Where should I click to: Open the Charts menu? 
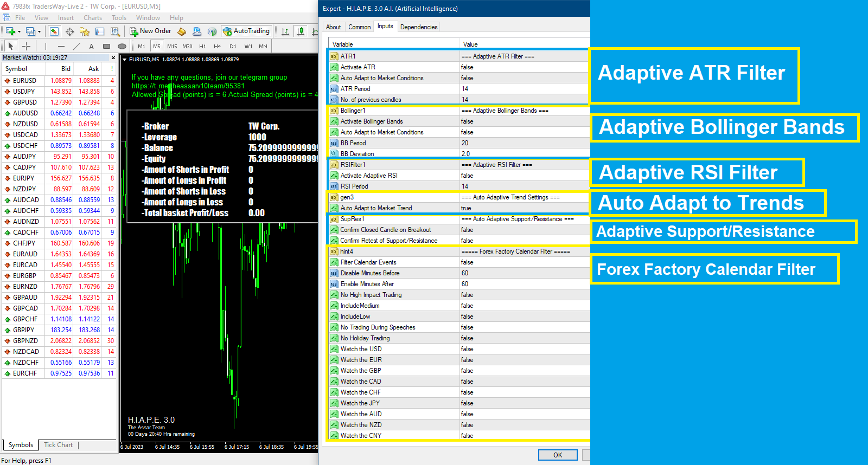tap(93, 18)
